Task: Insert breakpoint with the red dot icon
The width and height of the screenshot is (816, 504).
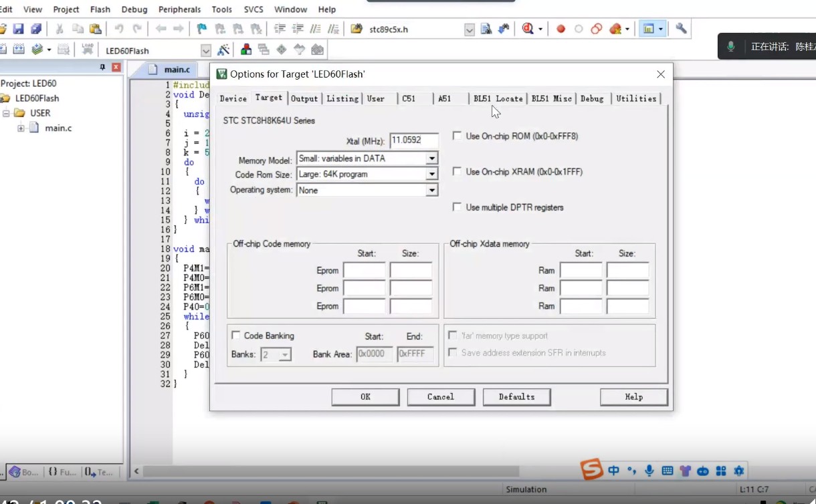Action: pyautogui.click(x=561, y=29)
